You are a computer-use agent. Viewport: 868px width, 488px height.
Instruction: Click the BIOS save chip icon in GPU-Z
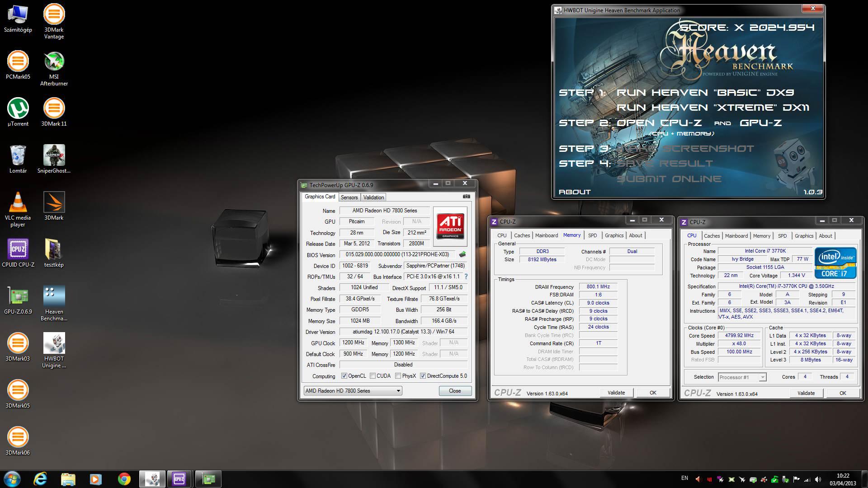[x=462, y=254]
